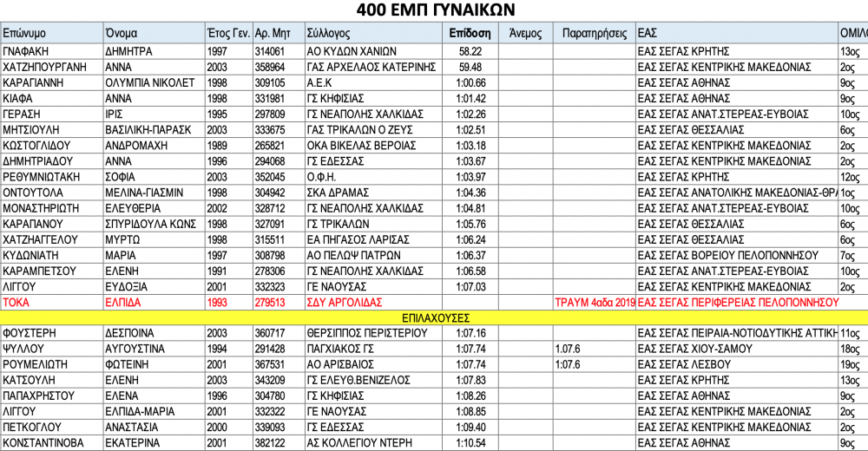Screen dimensions: 868x451
Task: Click the "400 ΕΜΠ ΓΥΝΑΙΚΩΝ" title
Action: [x=436, y=10]
